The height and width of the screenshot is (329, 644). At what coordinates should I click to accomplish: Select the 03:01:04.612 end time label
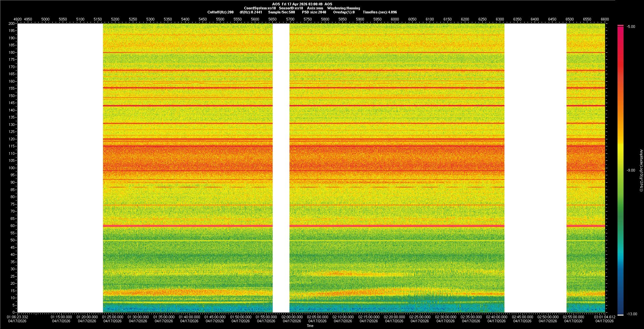[x=605, y=317]
